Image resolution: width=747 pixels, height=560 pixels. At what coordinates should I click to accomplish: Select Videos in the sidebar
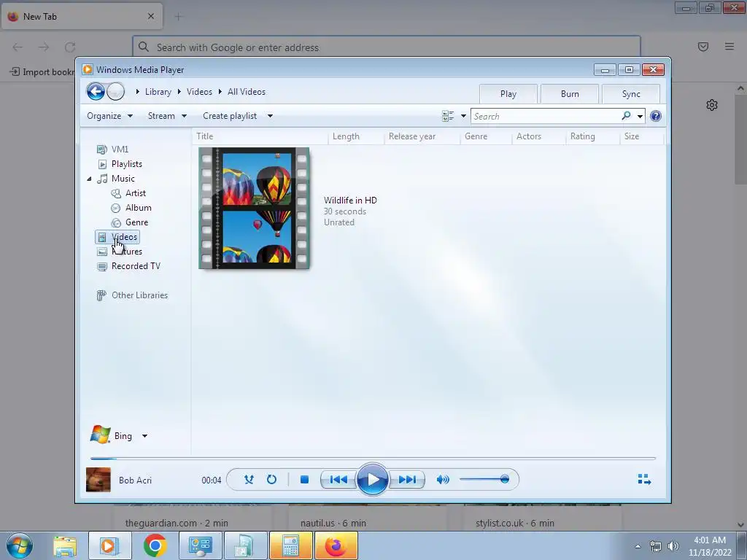click(117, 237)
